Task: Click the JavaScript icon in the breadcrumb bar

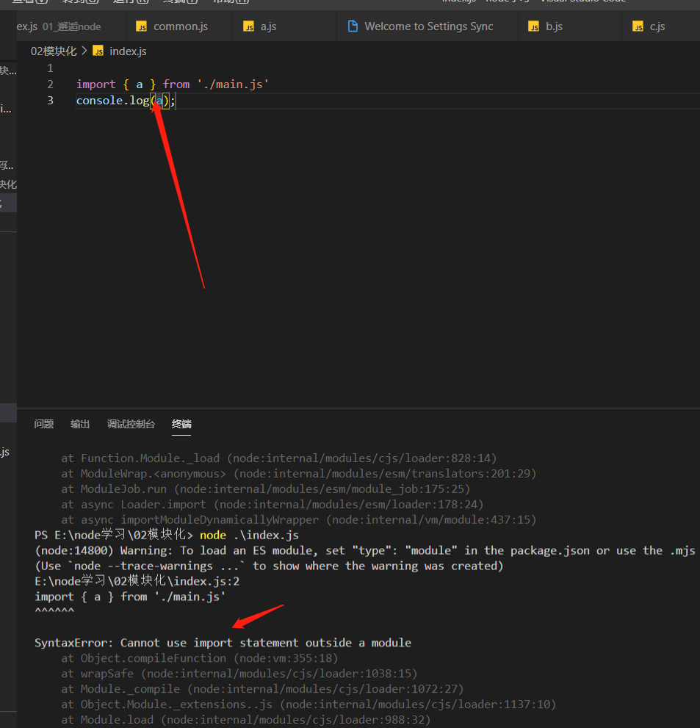Action: pyautogui.click(x=98, y=51)
